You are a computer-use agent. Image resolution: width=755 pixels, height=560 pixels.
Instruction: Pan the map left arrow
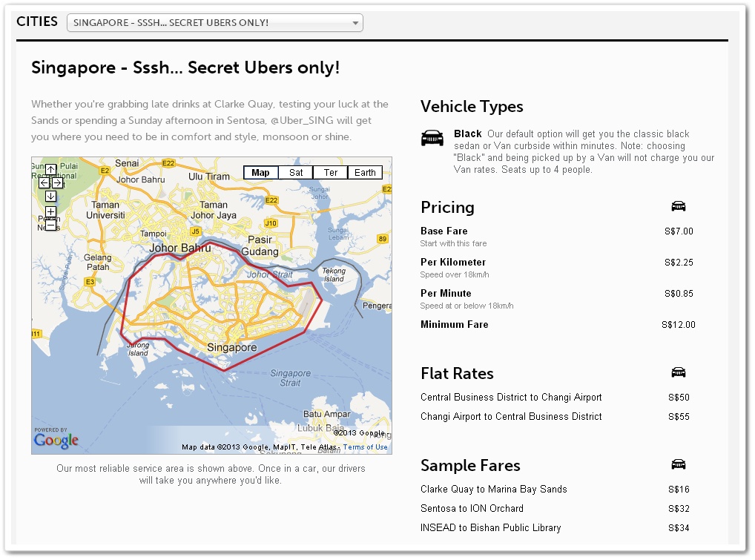tap(44, 183)
